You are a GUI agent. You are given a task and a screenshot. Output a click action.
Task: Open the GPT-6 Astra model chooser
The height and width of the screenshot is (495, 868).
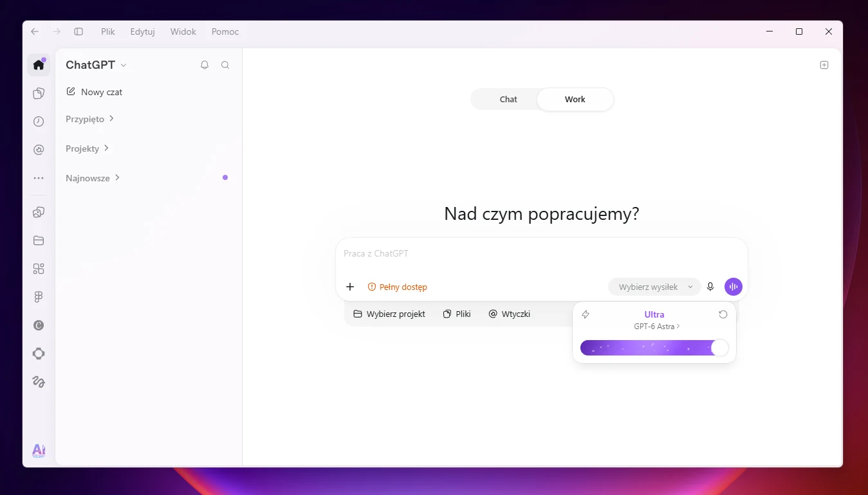click(x=657, y=327)
